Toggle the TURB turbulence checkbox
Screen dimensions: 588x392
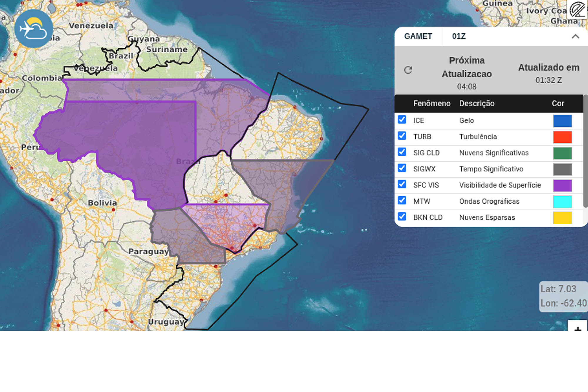pyautogui.click(x=402, y=136)
